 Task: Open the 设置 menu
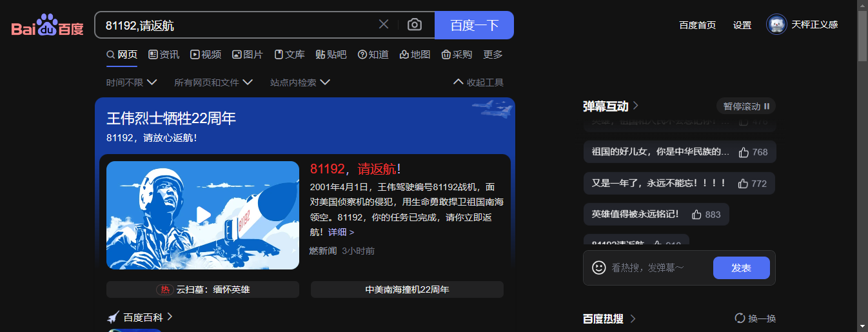(x=742, y=25)
